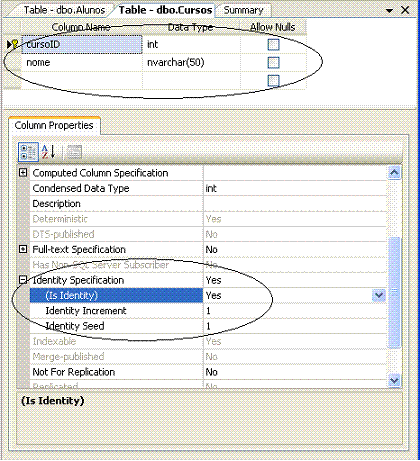The image size is (420, 461).
Task: Close the table designer with the X
Action: pos(405,10)
